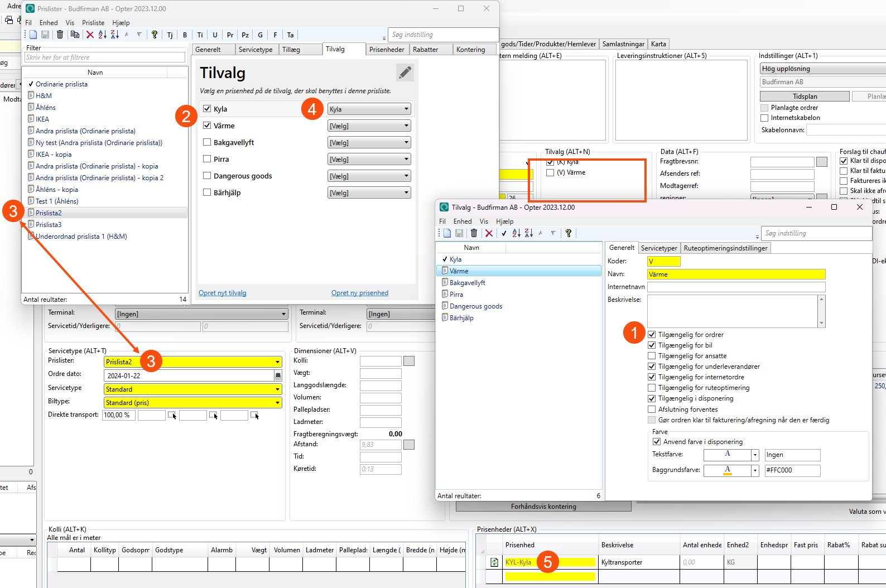Toggle Tilgængelig for ansatte checkbox
This screenshot has height=588, width=886.
click(652, 356)
